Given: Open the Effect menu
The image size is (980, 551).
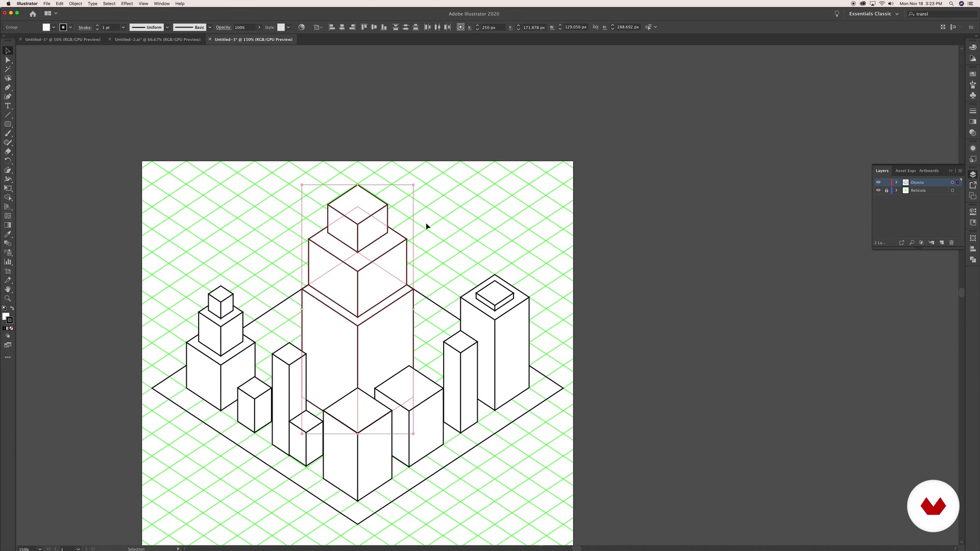Looking at the screenshot, I should [x=127, y=4].
